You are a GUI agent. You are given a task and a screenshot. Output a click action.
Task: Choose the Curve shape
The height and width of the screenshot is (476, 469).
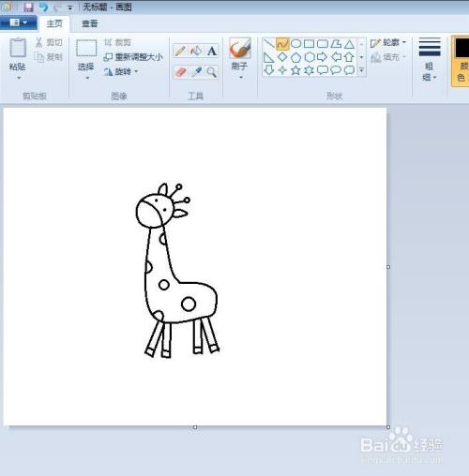point(282,44)
